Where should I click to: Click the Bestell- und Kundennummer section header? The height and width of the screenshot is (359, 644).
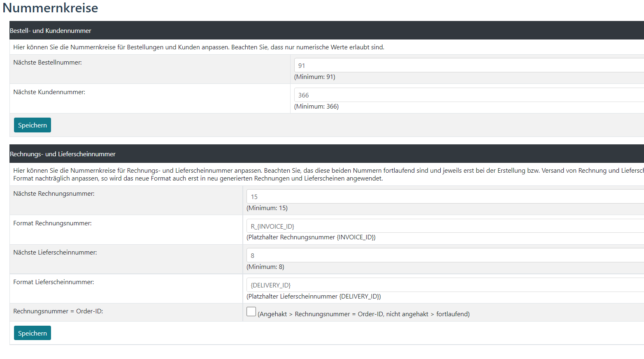(x=51, y=31)
